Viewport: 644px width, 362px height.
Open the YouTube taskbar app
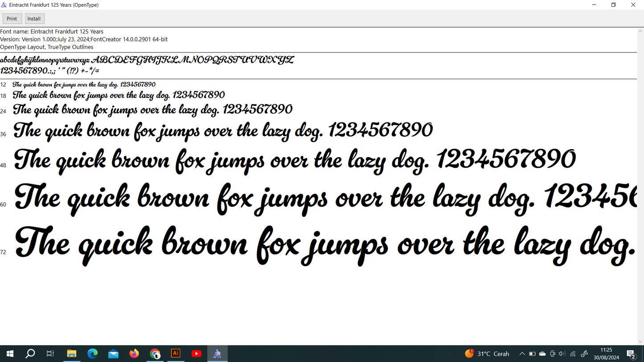197,354
